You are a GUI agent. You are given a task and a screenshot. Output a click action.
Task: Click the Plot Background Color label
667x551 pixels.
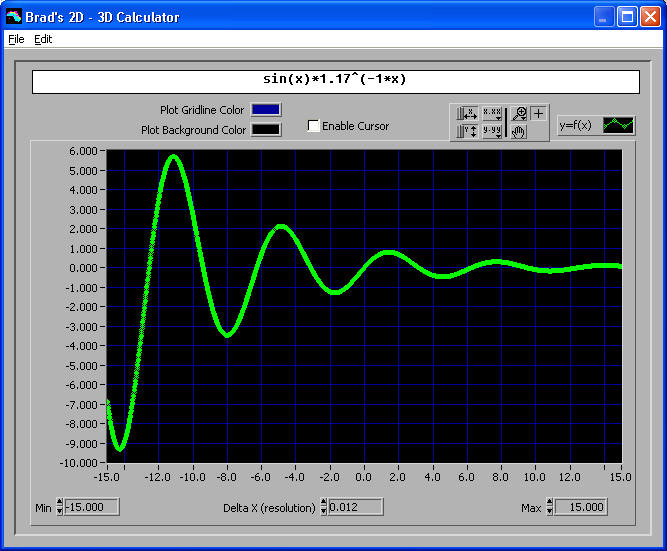click(194, 130)
